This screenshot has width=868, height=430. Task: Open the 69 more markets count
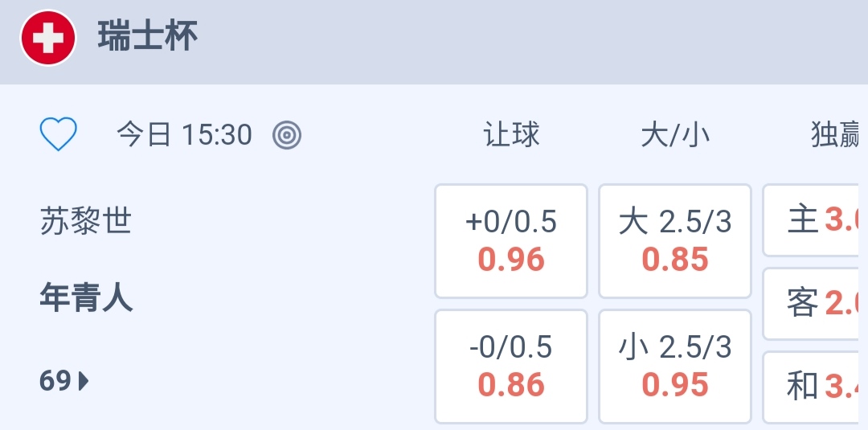(x=55, y=380)
